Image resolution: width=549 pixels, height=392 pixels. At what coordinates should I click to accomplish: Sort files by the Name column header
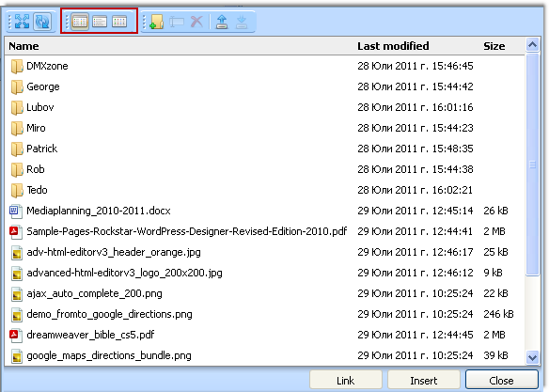[x=24, y=46]
